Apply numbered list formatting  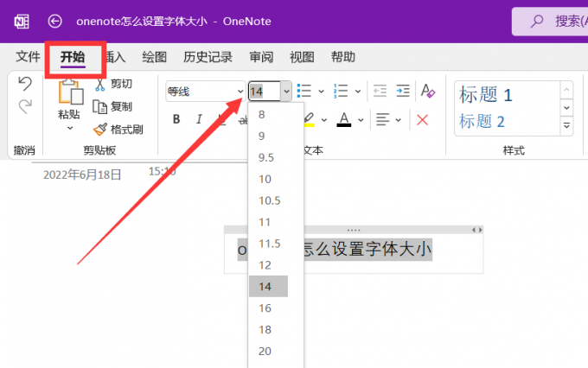coord(341,91)
